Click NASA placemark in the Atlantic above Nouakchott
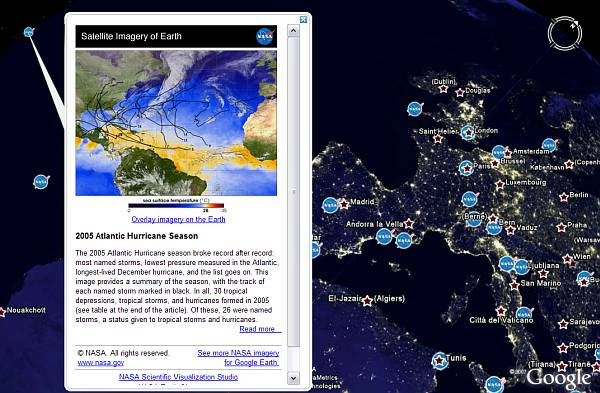600x393 pixels. [x=41, y=182]
